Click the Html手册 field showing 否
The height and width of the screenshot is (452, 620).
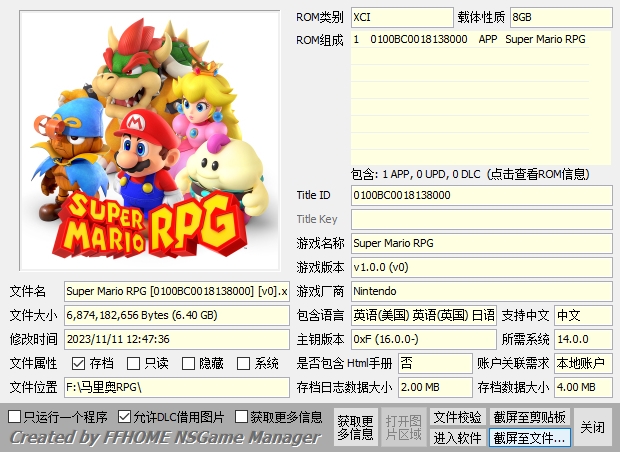click(435, 363)
